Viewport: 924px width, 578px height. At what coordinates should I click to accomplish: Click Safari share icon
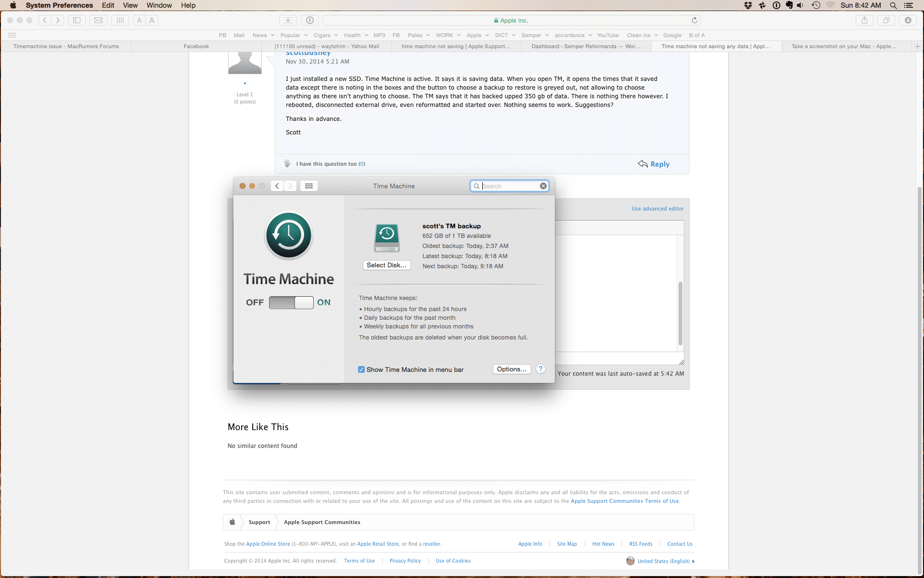tap(864, 20)
